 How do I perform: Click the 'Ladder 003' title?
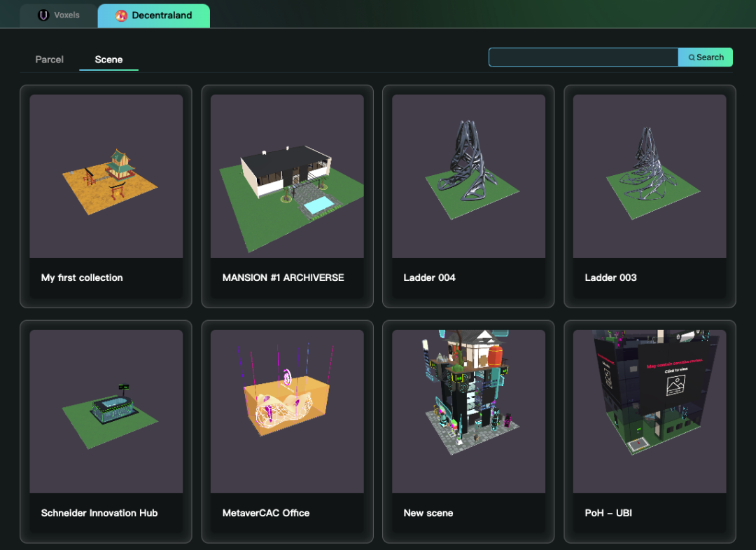(610, 277)
